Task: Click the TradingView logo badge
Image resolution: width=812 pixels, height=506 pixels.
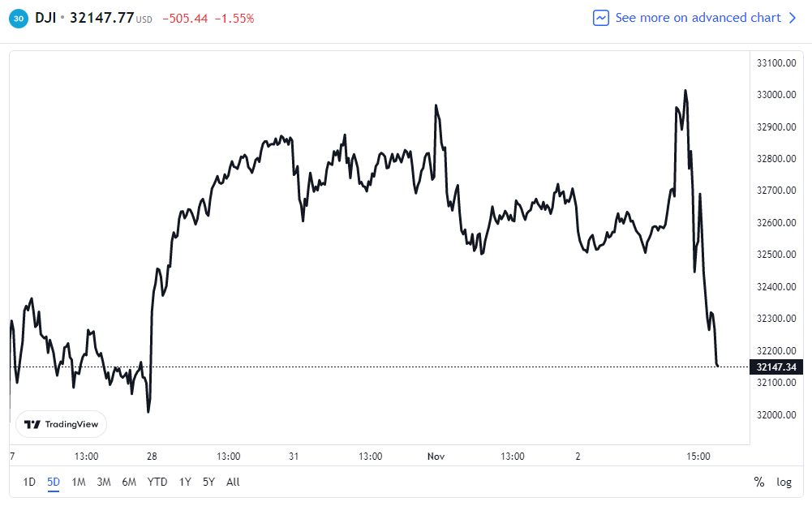Action: [61, 424]
